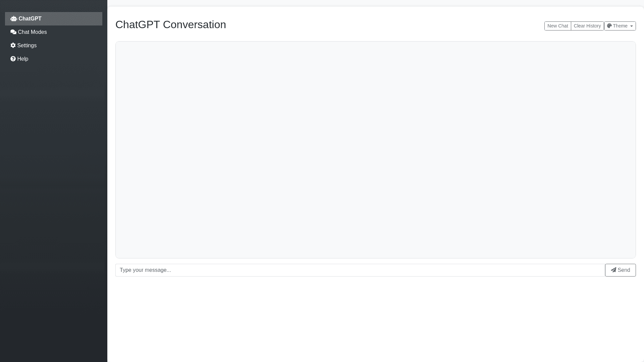Viewport: 644px width, 362px height.
Task: Start a New Chat
Action: point(557,26)
